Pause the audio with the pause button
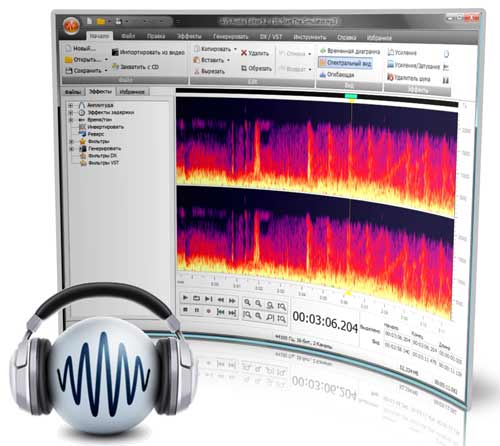The image size is (500, 446). point(197,310)
